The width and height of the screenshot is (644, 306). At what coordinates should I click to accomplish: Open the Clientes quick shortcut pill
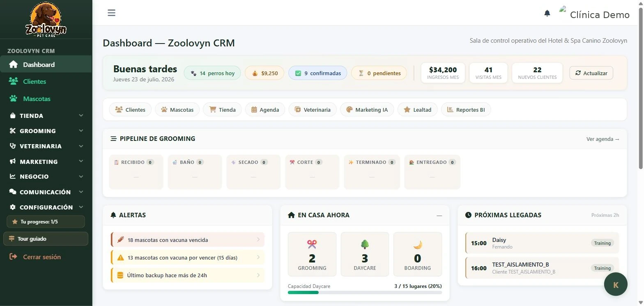point(130,110)
